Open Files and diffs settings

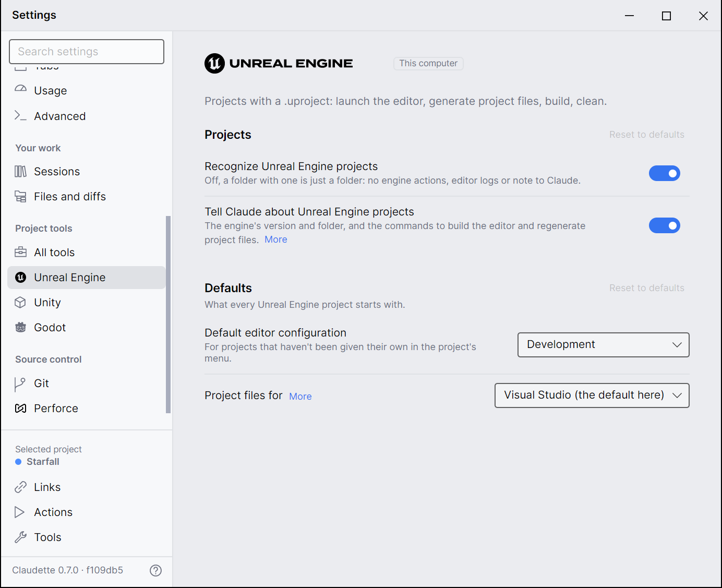tap(87, 196)
